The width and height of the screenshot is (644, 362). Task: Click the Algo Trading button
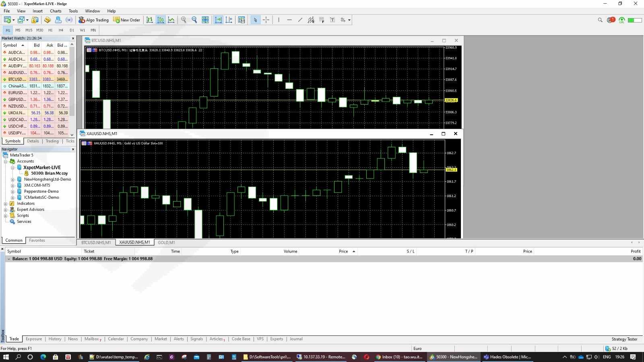93,20
